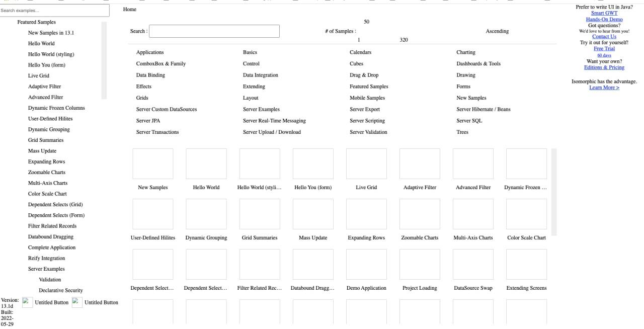Select Dynamic Grouping in the sidebar tree
Image resolution: width=644 pixels, height=329 pixels.
49,129
